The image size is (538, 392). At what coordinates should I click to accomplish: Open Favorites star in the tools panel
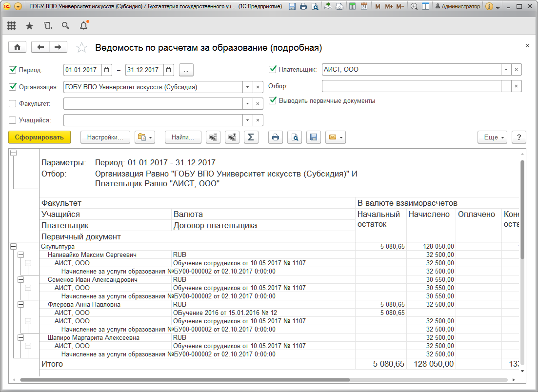[29, 26]
